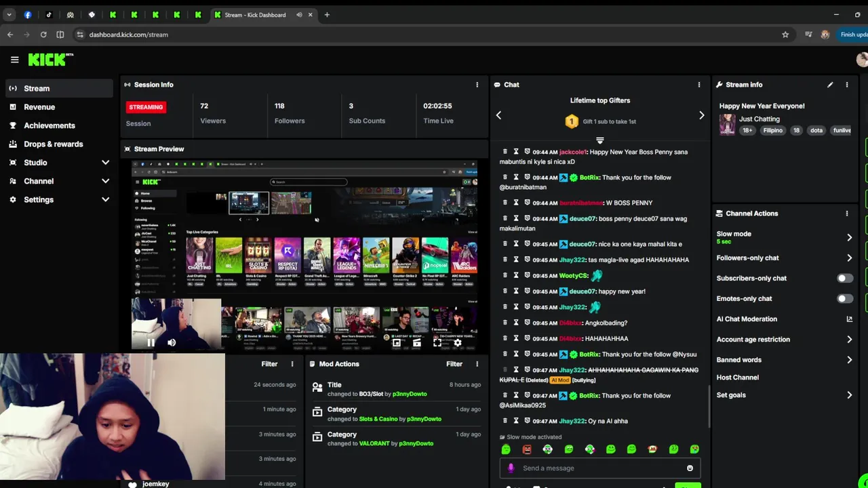Mute the Stream - Kick Dashboard tab audio
The width and height of the screenshot is (868, 488).
299,15
